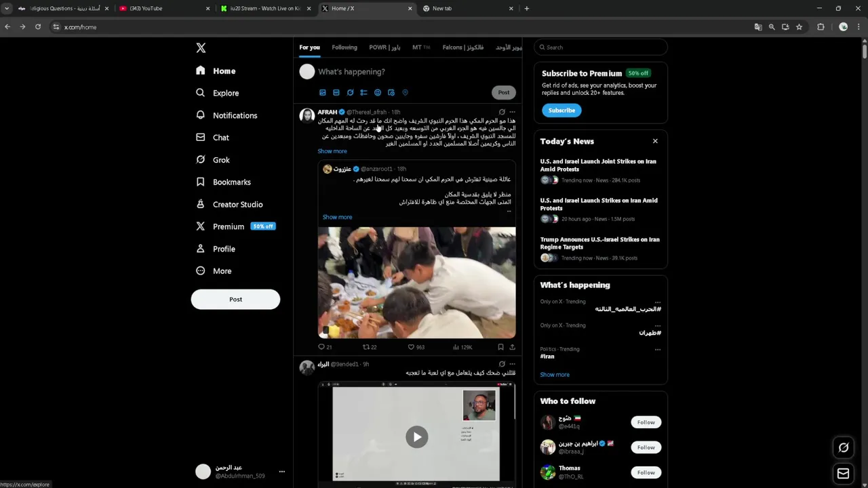Click the grey Post button in composer
Viewport: 868px width, 488px height.
[x=503, y=92]
